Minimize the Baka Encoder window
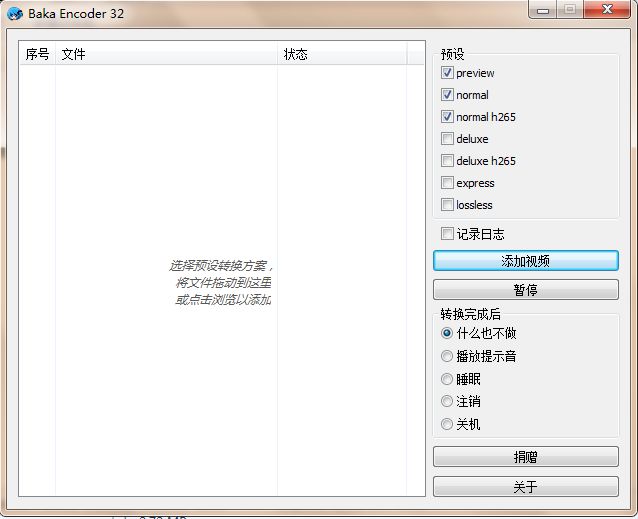Screen dimensions: 638x519 pyautogui.click(x=543, y=10)
